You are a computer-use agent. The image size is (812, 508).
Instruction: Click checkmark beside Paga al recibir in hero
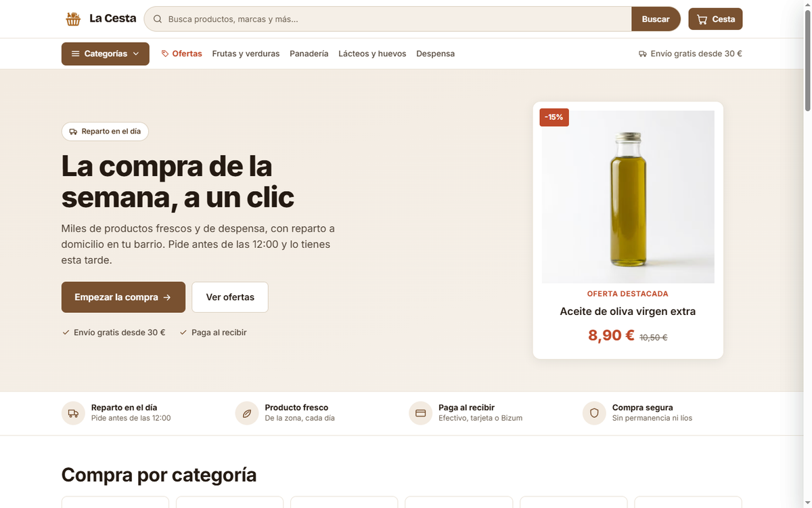click(x=183, y=333)
